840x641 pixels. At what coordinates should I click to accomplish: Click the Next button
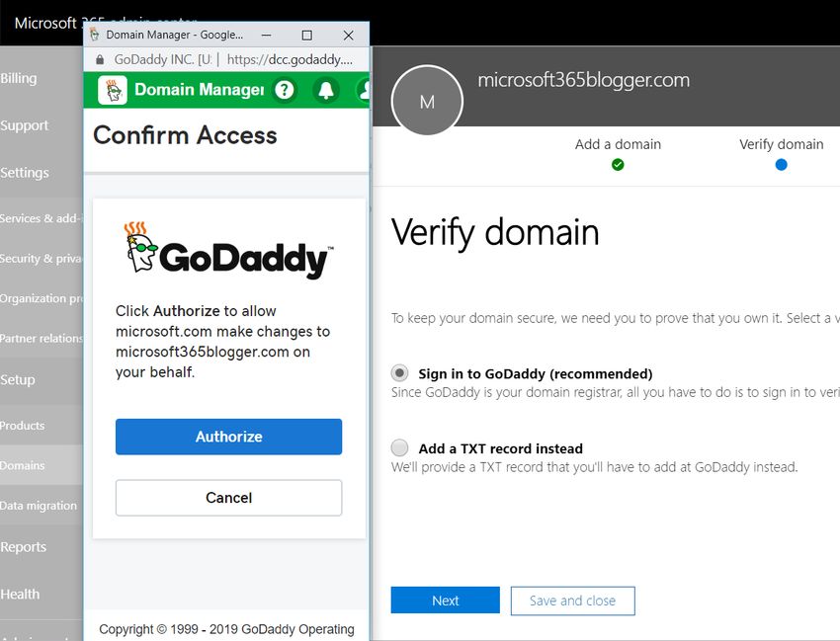point(445,601)
